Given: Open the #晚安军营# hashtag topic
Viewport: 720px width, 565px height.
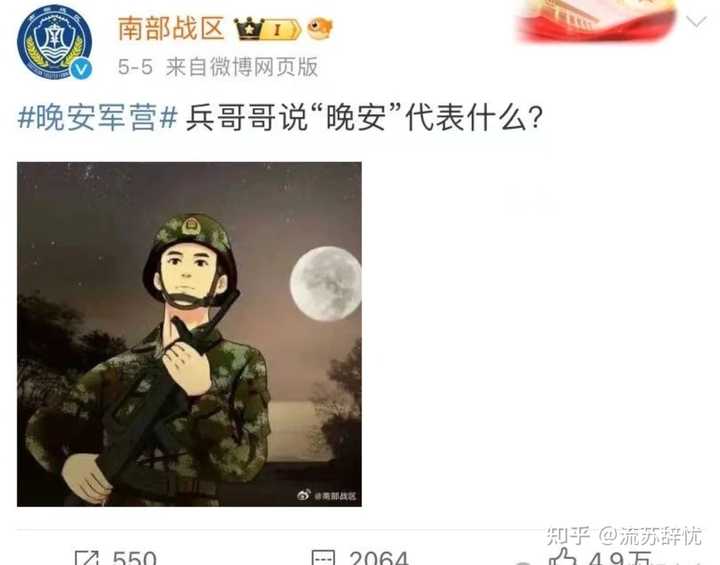Looking at the screenshot, I should pos(97,118).
